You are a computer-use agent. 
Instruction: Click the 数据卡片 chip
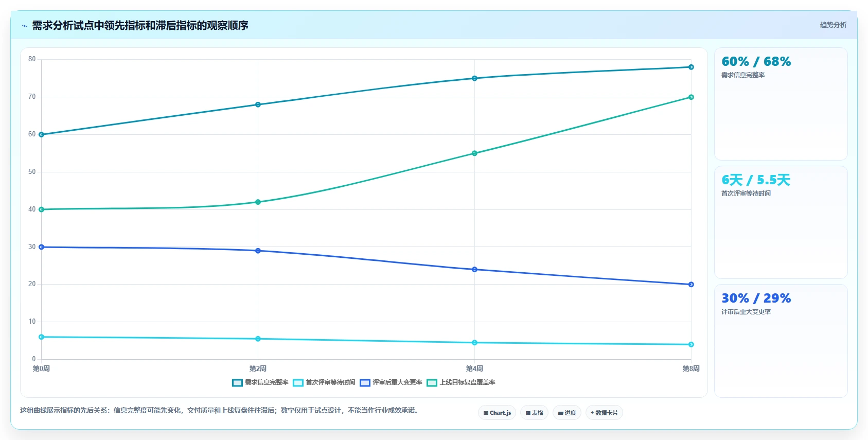point(604,413)
